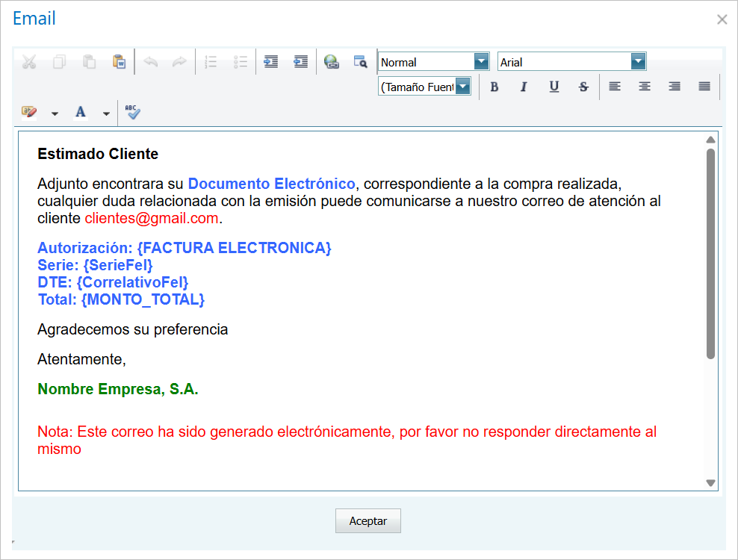The width and height of the screenshot is (738, 560).
Task: Open the Normal paragraph style dropdown
Action: pos(482,61)
